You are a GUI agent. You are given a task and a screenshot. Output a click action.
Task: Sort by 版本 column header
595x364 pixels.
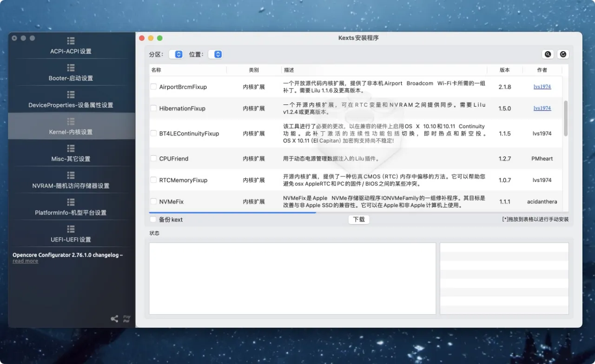pos(505,70)
